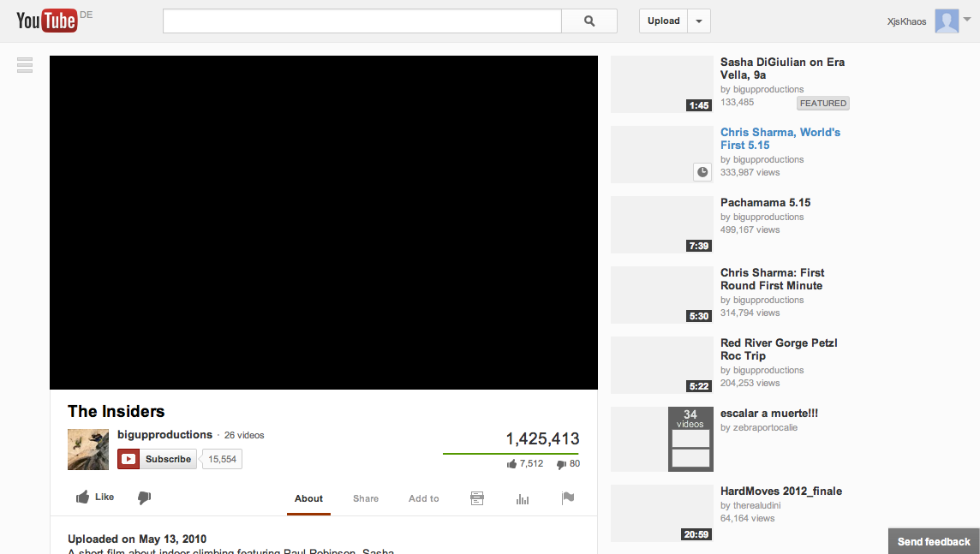Click the Subscribe button

[x=157, y=459]
